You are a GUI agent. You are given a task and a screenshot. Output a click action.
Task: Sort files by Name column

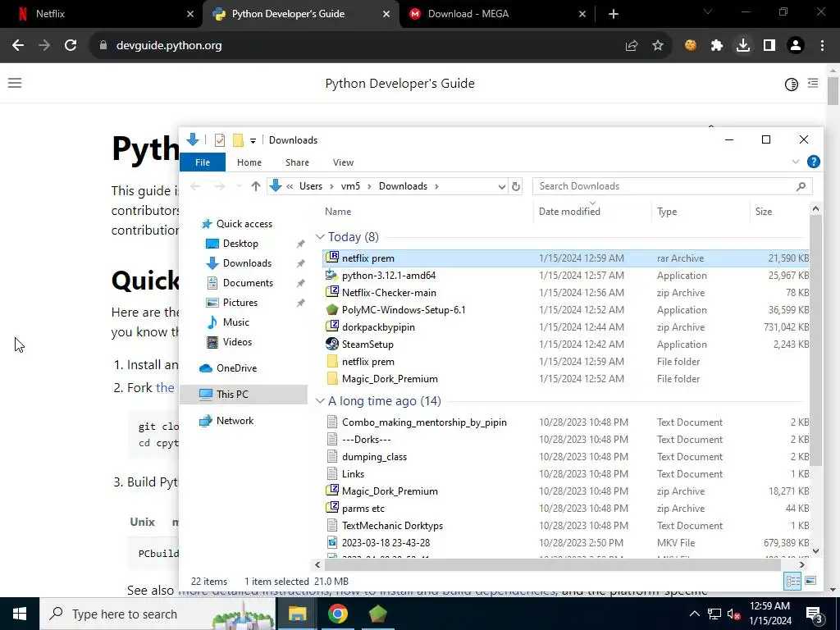pyautogui.click(x=428, y=212)
